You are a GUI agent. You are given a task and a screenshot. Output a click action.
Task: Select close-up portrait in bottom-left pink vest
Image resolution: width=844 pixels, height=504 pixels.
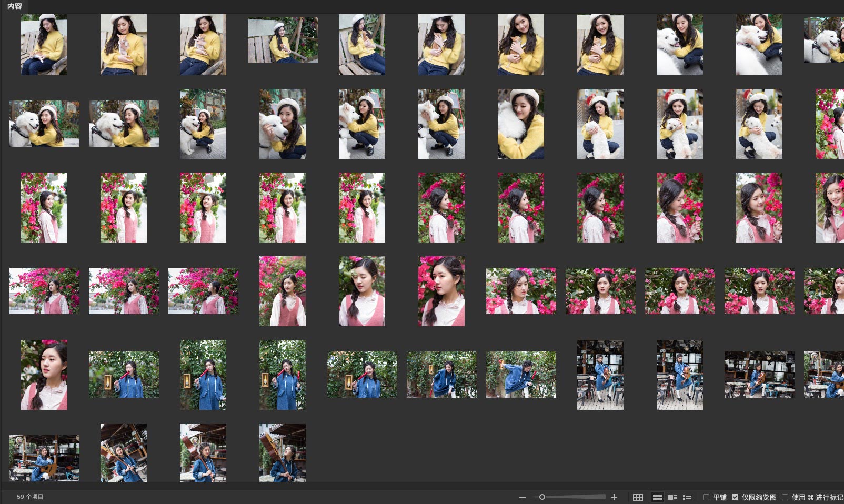(44, 375)
